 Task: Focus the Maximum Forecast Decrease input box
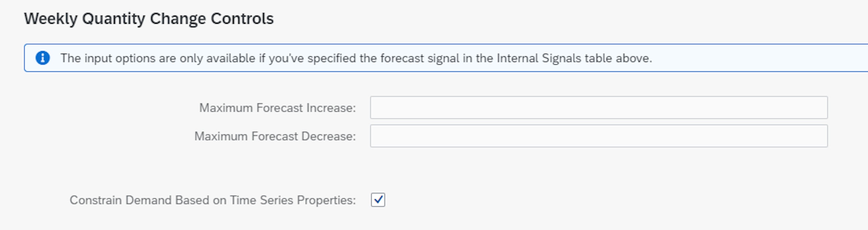599,136
